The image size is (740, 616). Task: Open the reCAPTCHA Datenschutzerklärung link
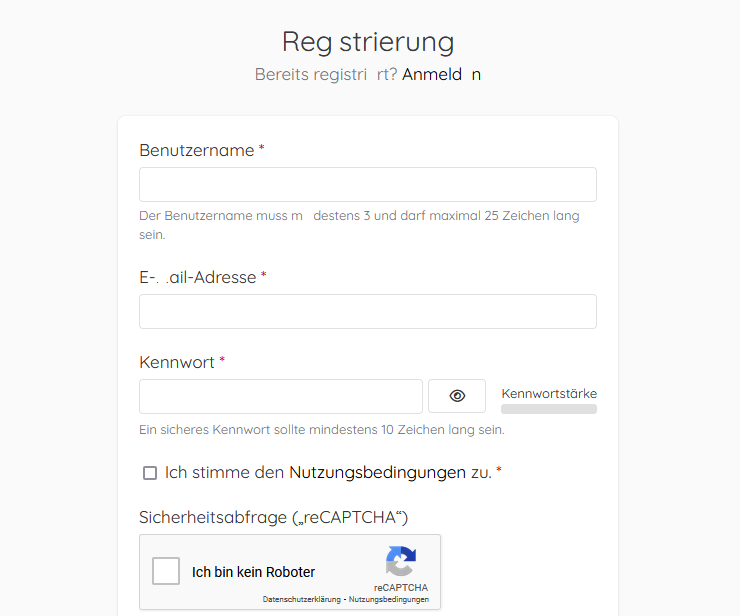303,600
